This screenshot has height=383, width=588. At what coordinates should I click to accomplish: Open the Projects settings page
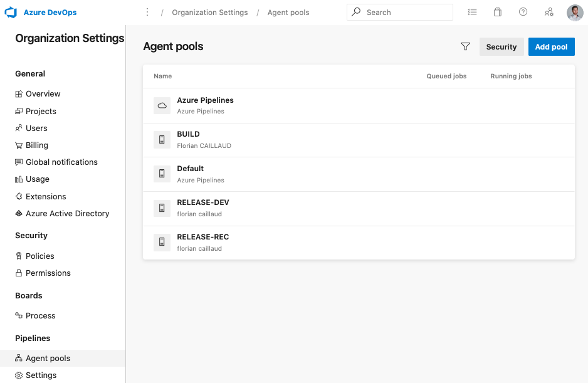point(41,112)
